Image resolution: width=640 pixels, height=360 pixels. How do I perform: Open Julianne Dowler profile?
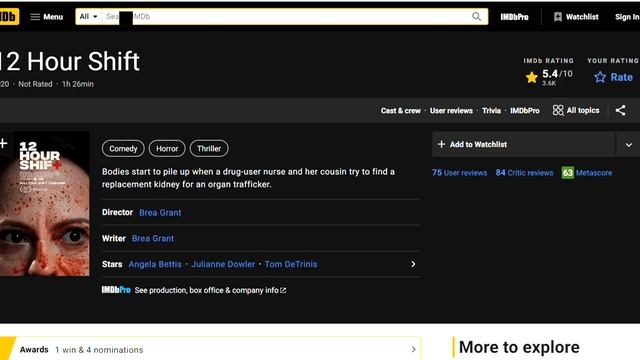pyautogui.click(x=223, y=264)
